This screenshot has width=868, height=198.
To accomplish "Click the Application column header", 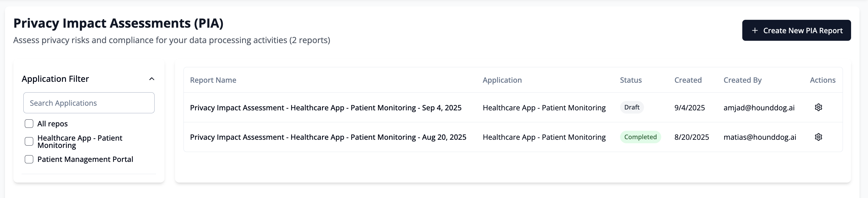I will [x=502, y=80].
